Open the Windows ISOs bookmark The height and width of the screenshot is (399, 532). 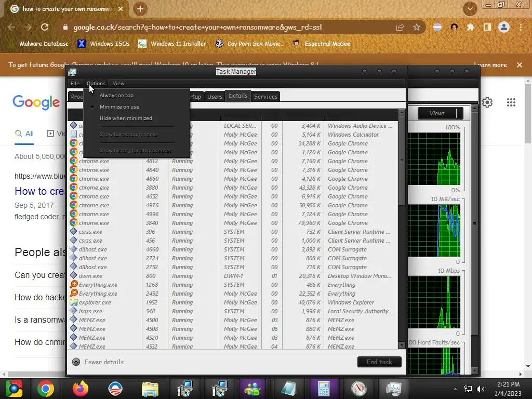[103, 44]
